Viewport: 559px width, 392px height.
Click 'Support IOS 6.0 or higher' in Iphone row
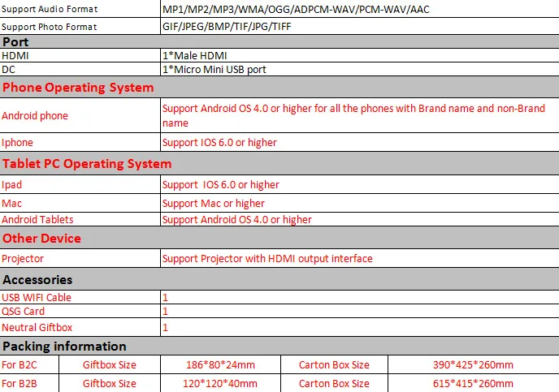[219, 142]
